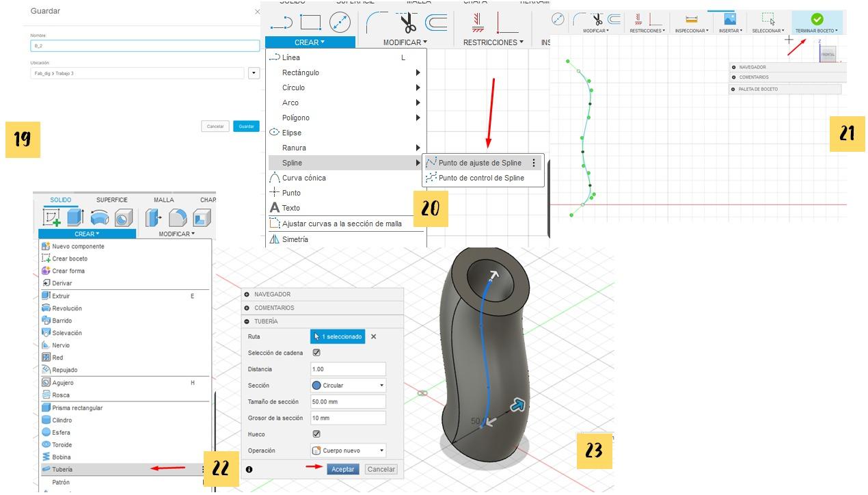Click the Rectangle tool icon in sketch toolbar
The height and width of the screenshot is (495, 868).
point(310,23)
